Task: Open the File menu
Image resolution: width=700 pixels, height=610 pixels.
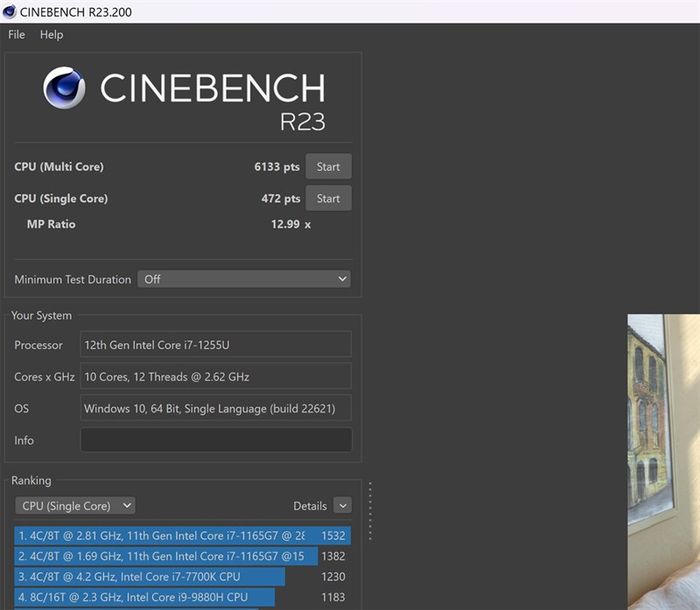Action: [x=17, y=35]
